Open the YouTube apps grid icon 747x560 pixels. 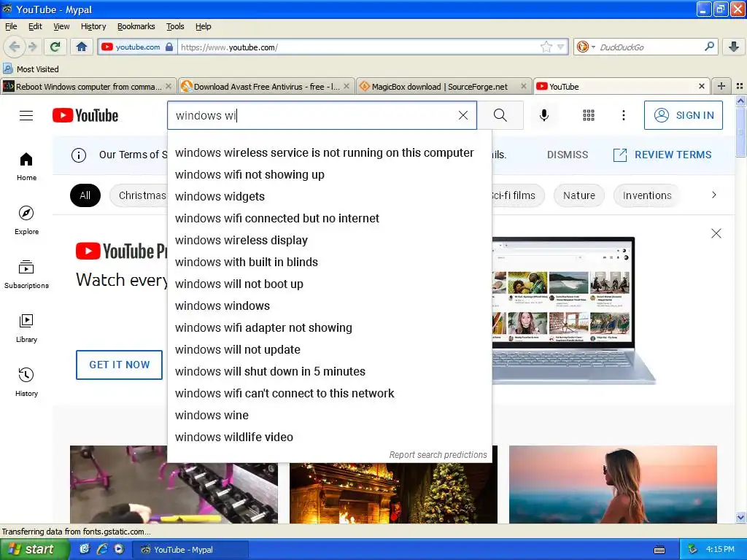click(x=589, y=115)
